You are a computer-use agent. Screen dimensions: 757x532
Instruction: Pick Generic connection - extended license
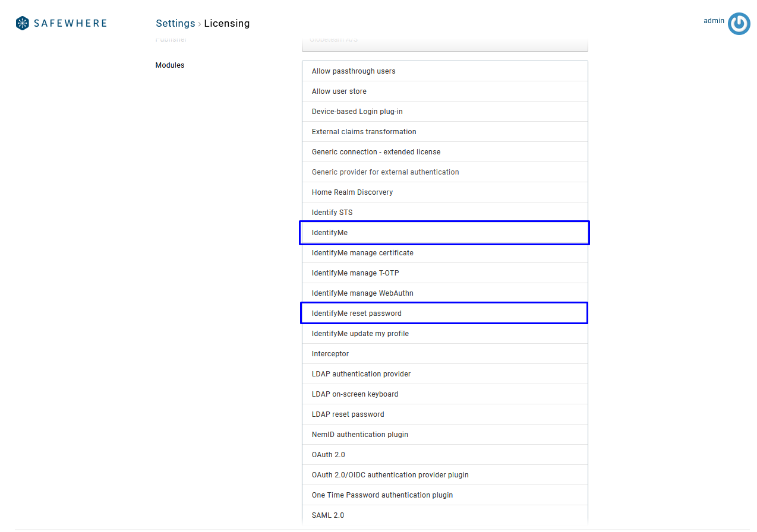[376, 152]
